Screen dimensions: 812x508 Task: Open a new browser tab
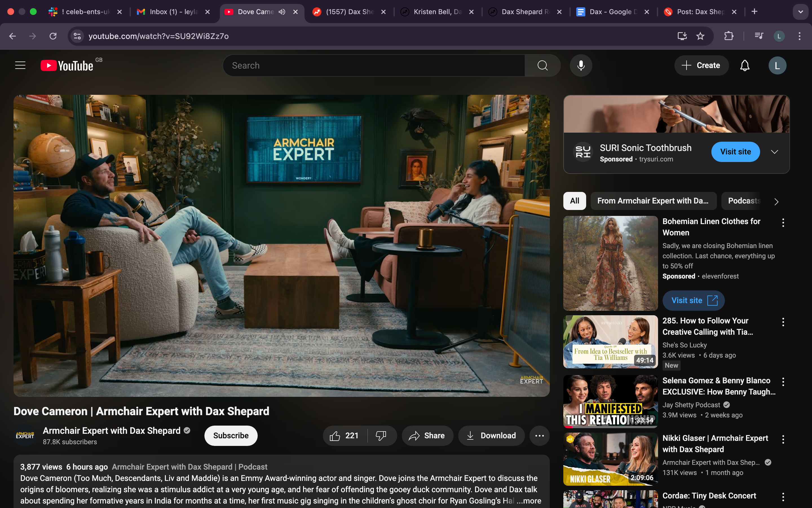pyautogui.click(x=754, y=12)
